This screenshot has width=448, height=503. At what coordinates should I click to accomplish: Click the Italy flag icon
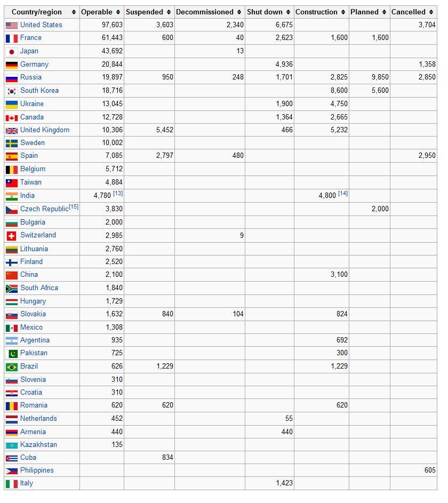[11, 484]
